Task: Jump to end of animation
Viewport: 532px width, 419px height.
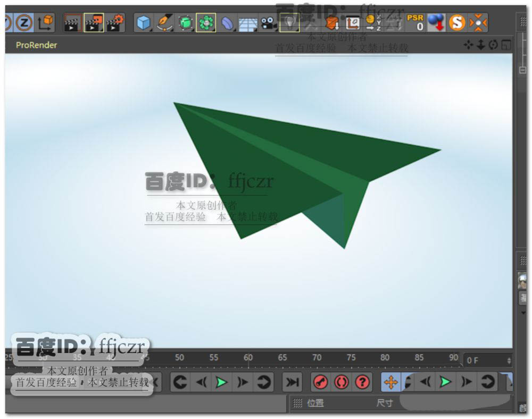Action: [x=292, y=382]
